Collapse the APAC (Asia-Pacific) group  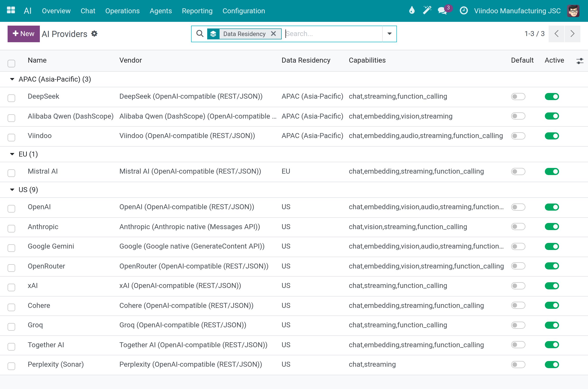point(12,79)
